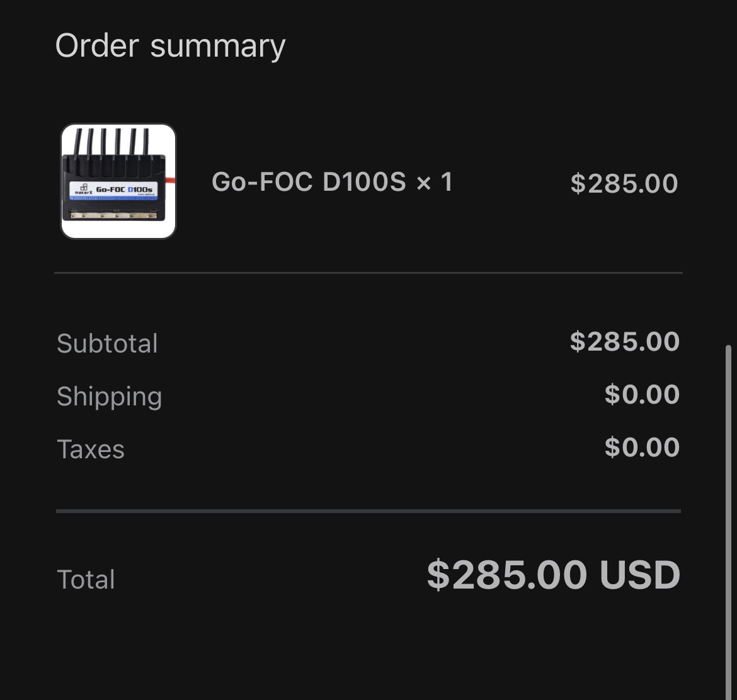The height and width of the screenshot is (700, 737).
Task: Select the Taxes amount $0.00
Action: tap(641, 447)
